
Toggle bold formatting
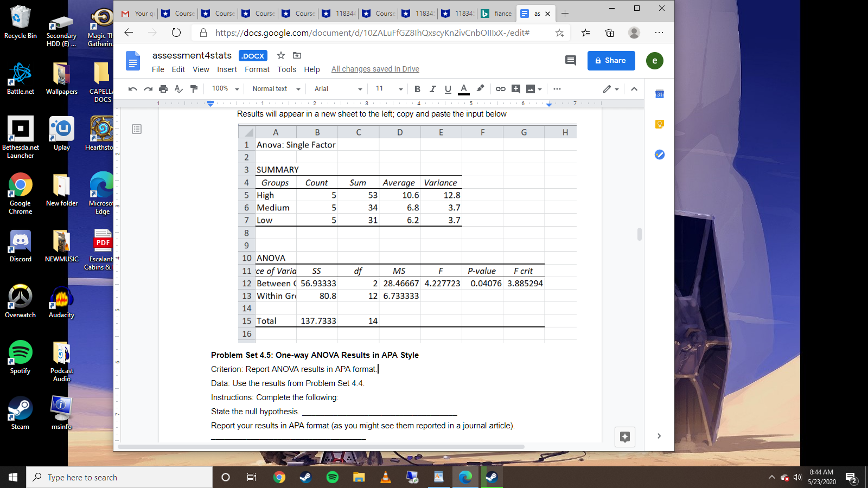coord(417,89)
